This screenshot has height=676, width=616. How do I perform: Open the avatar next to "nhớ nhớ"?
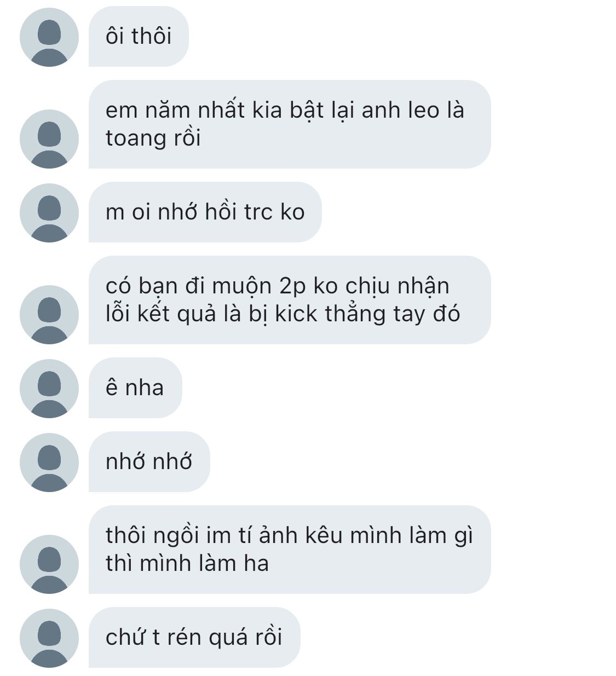pyautogui.click(x=49, y=462)
